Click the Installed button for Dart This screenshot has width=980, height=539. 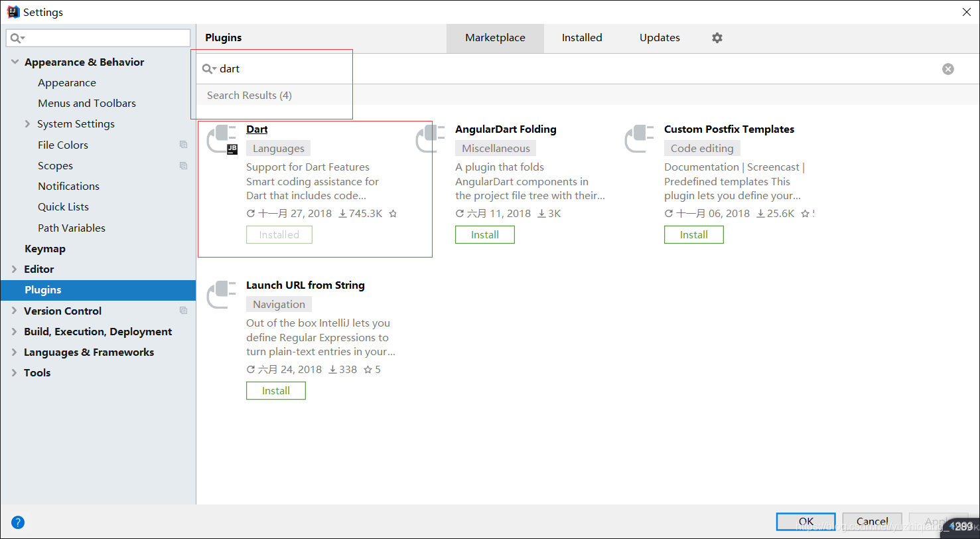click(x=279, y=235)
